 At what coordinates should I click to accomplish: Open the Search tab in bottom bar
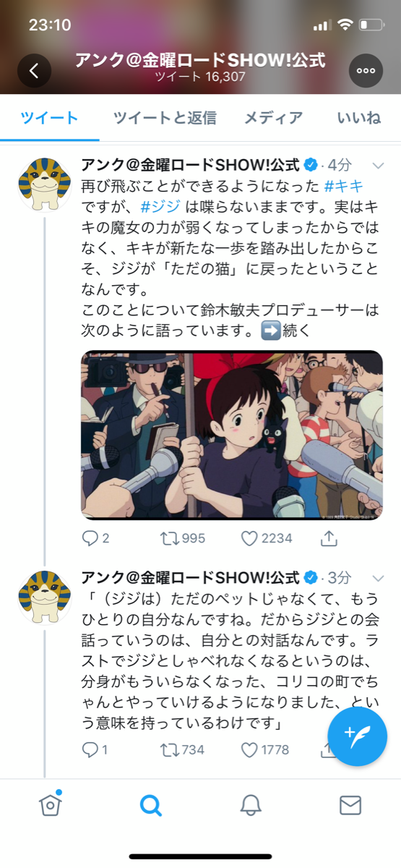150,805
